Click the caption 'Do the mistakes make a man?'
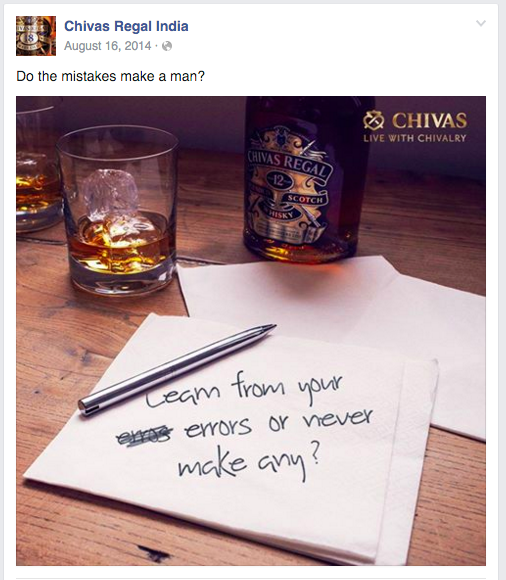The height and width of the screenshot is (580, 506). tap(110, 76)
